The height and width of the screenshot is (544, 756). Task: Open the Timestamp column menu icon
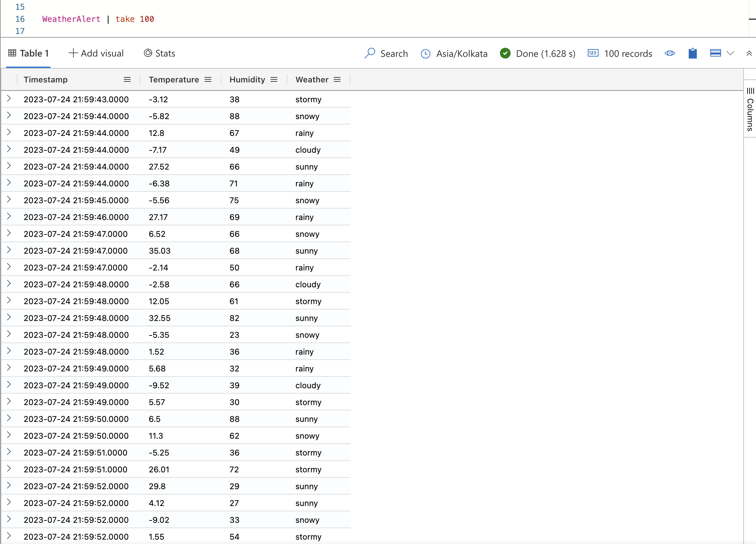point(127,79)
